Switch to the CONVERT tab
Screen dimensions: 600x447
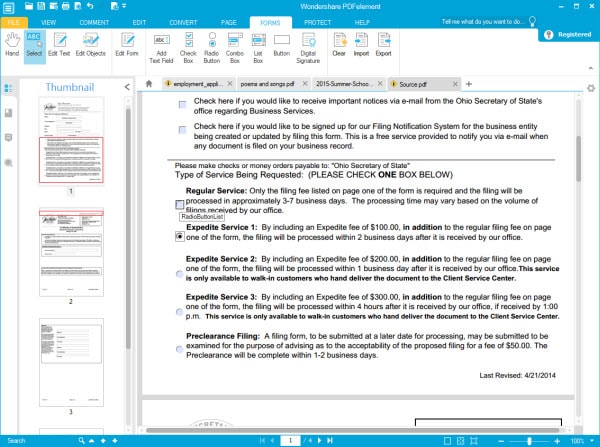[x=183, y=23]
